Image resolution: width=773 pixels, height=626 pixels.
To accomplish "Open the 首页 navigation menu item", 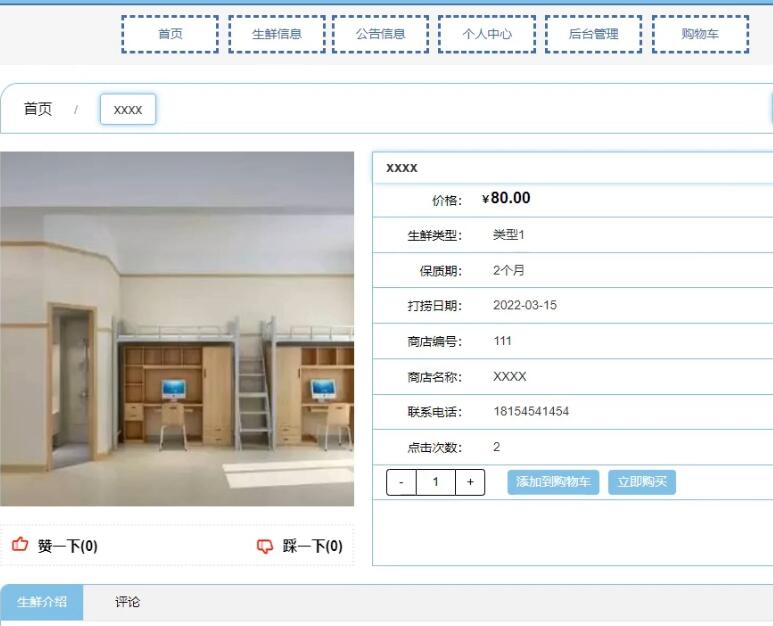I will [x=170, y=34].
